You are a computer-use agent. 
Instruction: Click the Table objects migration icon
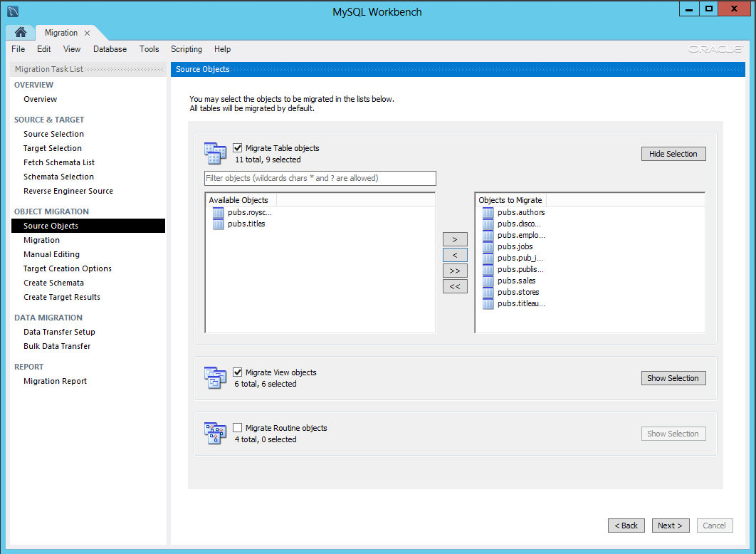pyautogui.click(x=215, y=152)
